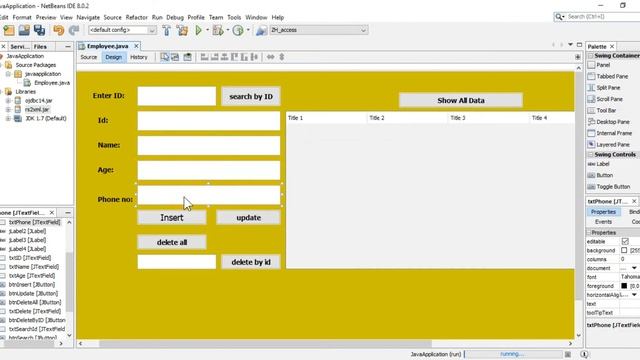Open the Refactor menu
Viewport: 640px width, 360px height.
pos(136,18)
